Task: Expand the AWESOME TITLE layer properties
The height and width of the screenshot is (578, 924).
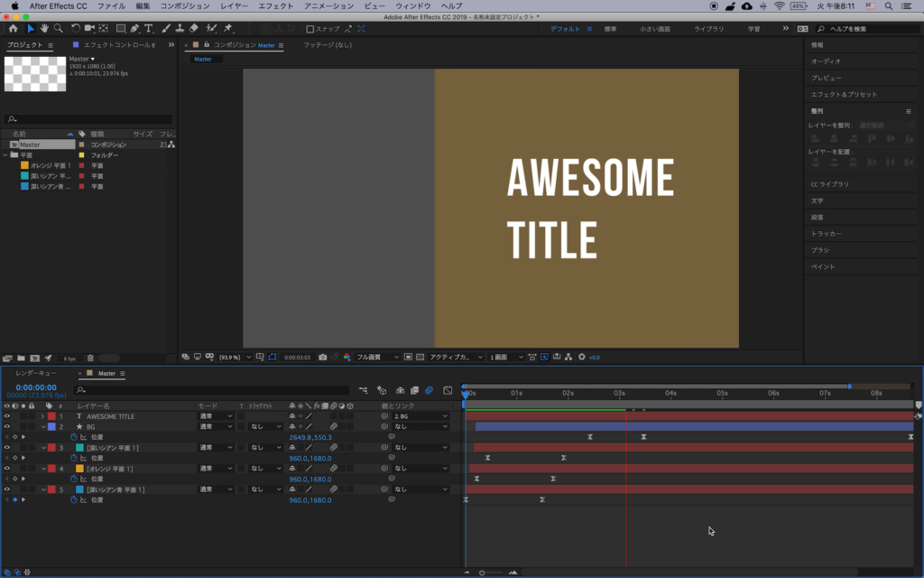Action: tap(42, 416)
